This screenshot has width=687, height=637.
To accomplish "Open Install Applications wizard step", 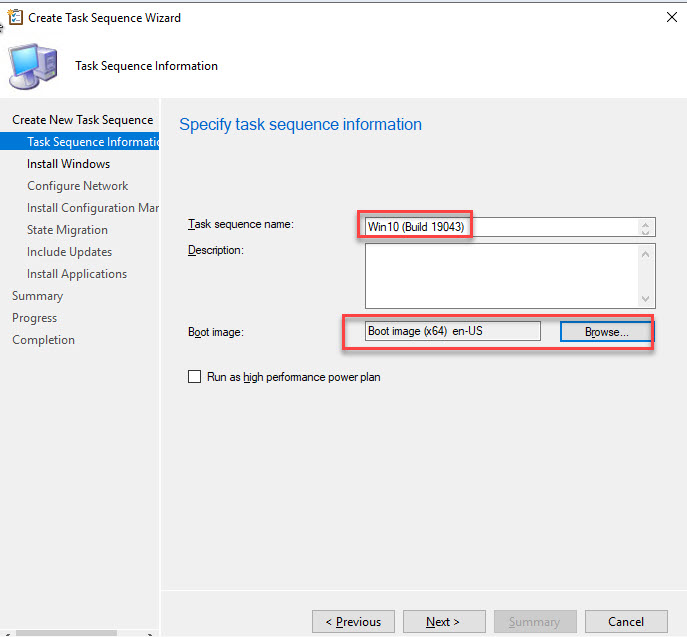I will coord(77,274).
